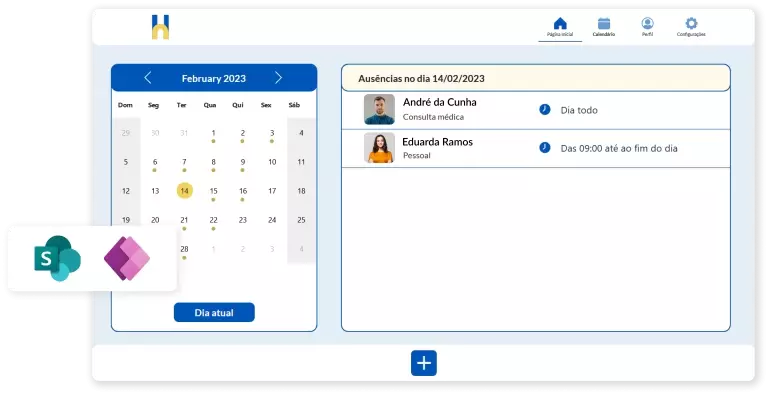Open the Calendário icon in the header
Screen dimensions: 768x394
(x=604, y=24)
